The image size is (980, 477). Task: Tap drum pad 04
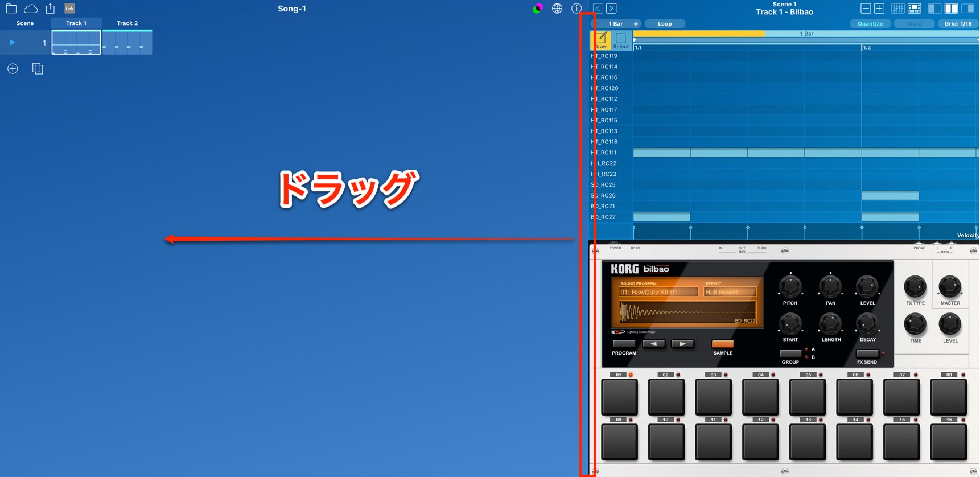tap(761, 397)
